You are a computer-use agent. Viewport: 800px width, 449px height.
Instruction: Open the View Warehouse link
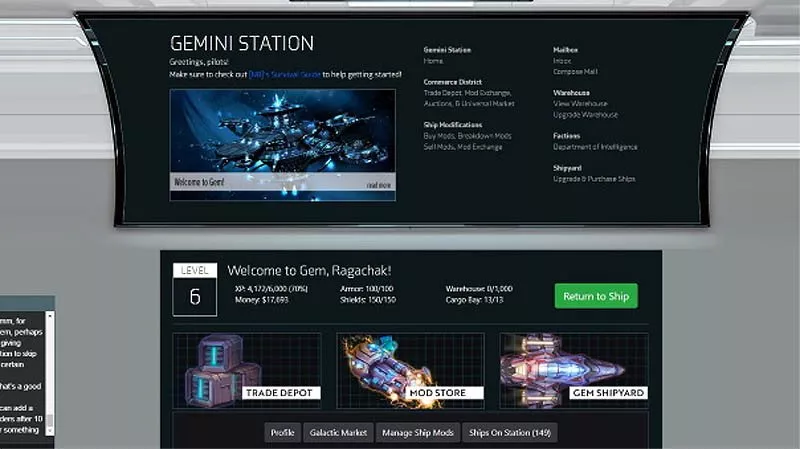[580, 104]
